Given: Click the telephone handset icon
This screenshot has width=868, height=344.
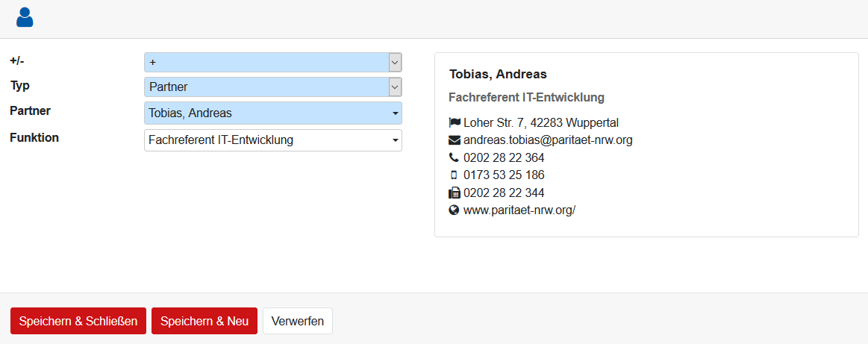Looking at the screenshot, I should [x=455, y=157].
